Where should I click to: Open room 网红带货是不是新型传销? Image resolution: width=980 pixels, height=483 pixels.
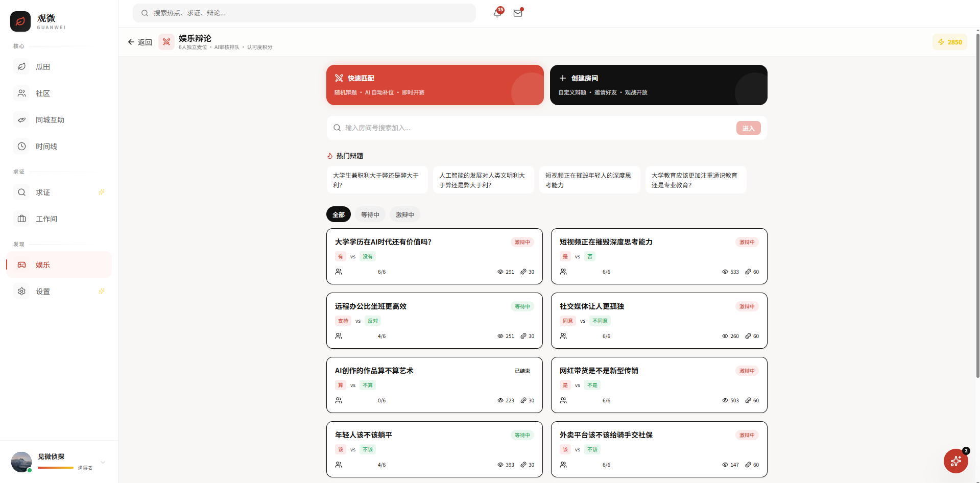(x=659, y=385)
